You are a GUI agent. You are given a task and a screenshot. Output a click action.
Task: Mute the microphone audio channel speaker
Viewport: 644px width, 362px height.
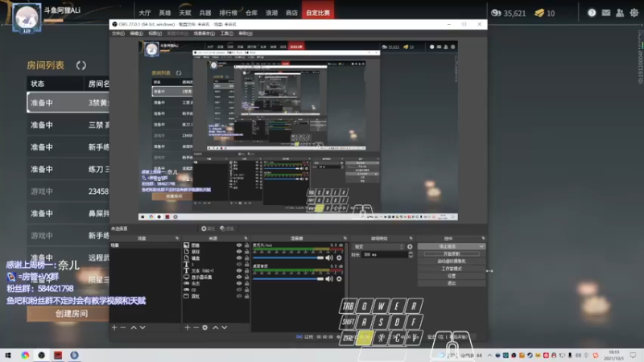tap(329, 257)
